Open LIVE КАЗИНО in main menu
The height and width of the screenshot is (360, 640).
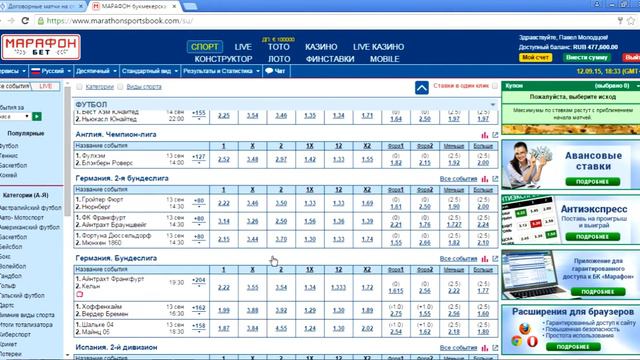click(x=378, y=47)
